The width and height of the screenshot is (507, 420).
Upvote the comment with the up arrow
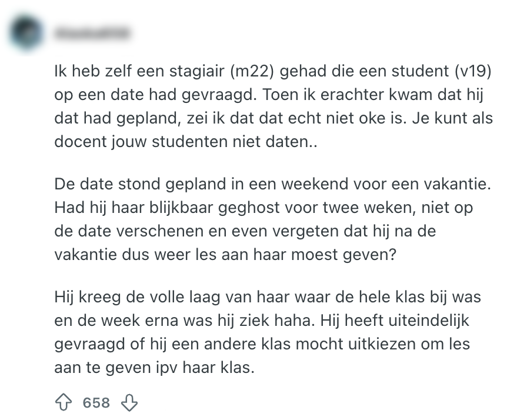(63, 402)
